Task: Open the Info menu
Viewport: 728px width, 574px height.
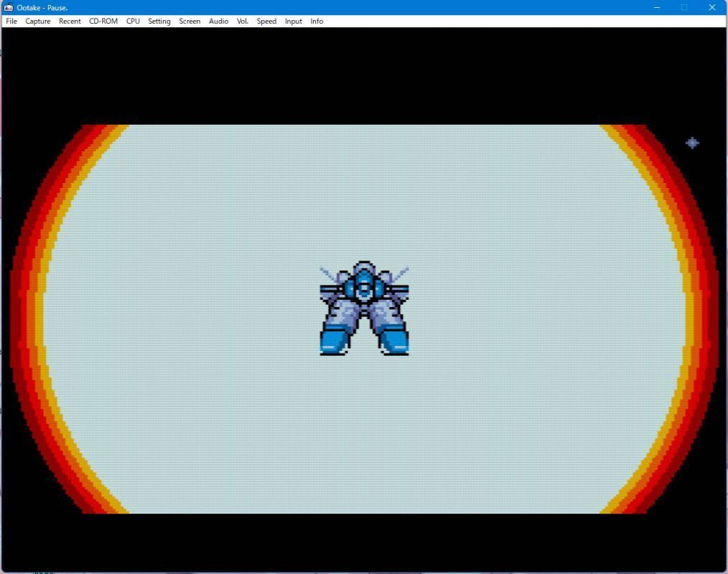Action: pyautogui.click(x=317, y=22)
